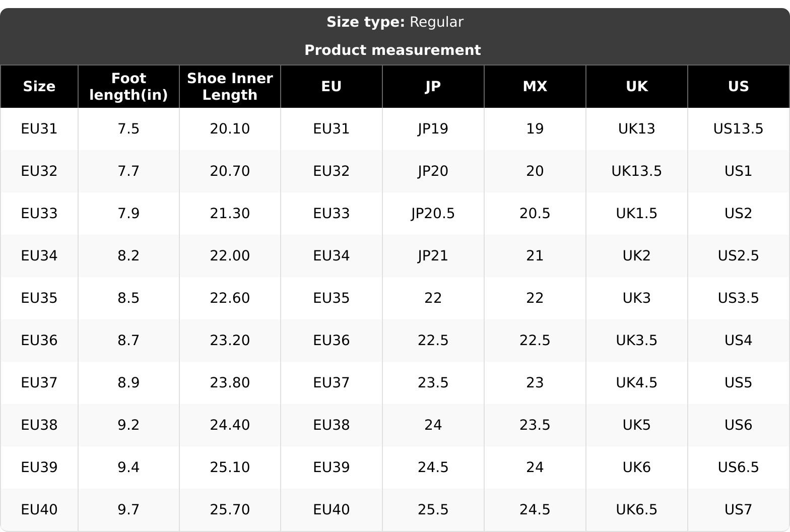
Task: Select the EU40 size row label
Action: [x=39, y=510]
